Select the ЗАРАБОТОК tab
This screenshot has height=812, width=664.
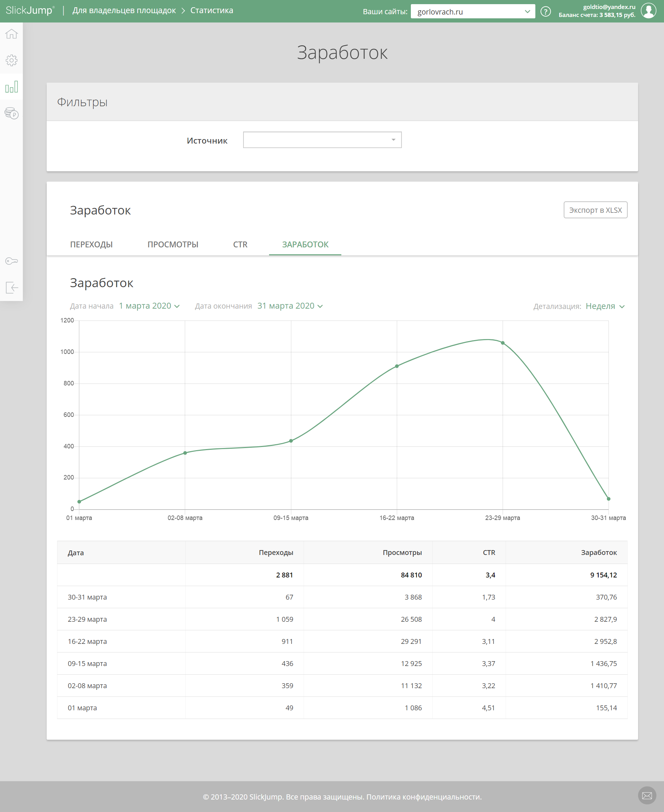point(305,245)
